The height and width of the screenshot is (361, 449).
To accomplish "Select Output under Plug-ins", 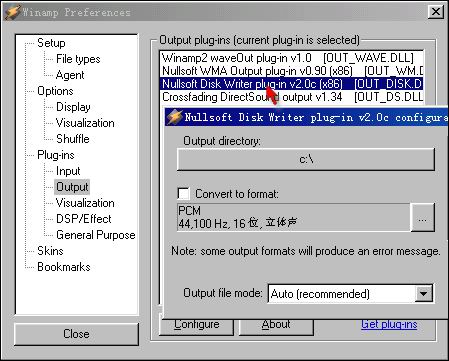I will [72, 187].
